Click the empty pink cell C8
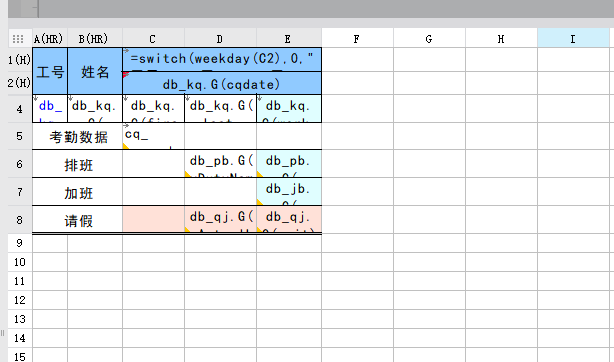The height and width of the screenshot is (362, 614). 153,219
